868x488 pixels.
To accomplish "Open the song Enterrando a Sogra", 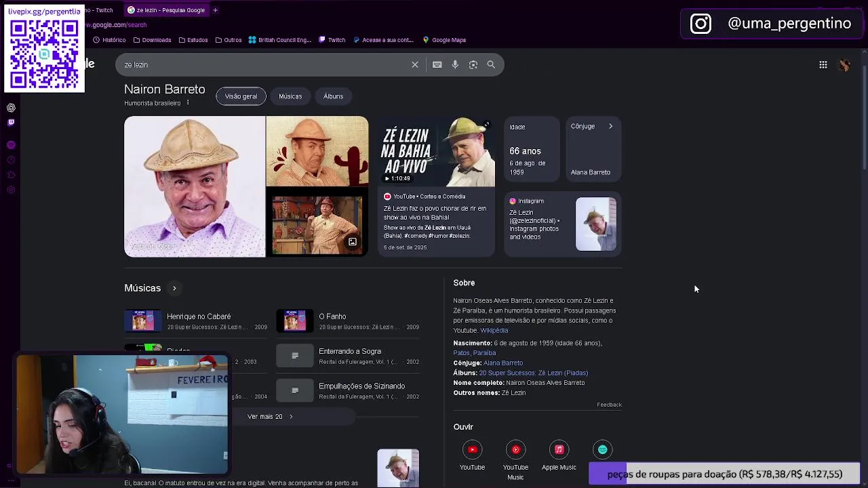I will (x=348, y=356).
